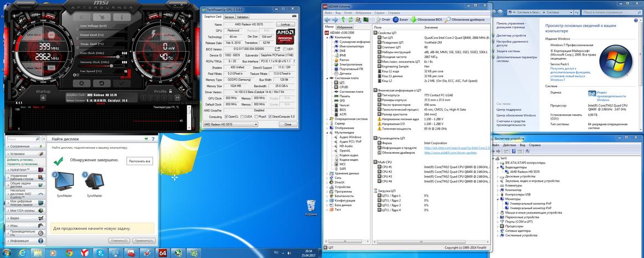Image resolution: width=644 pixels, height=258 pixels.
Task: Toggle the UEFI checkbox in GPU-Z
Action: (x=284, y=49)
